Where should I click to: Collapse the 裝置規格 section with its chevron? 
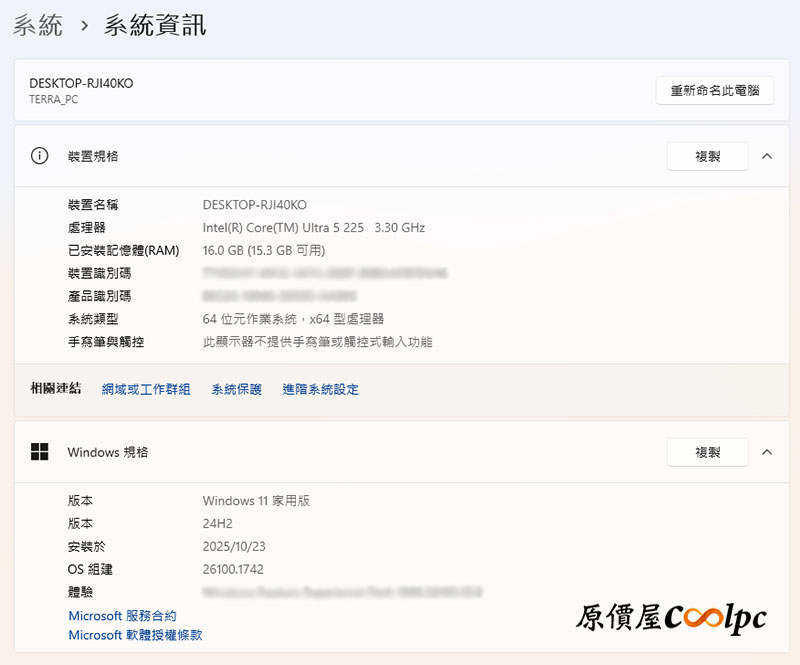pyautogui.click(x=767, y=156)
